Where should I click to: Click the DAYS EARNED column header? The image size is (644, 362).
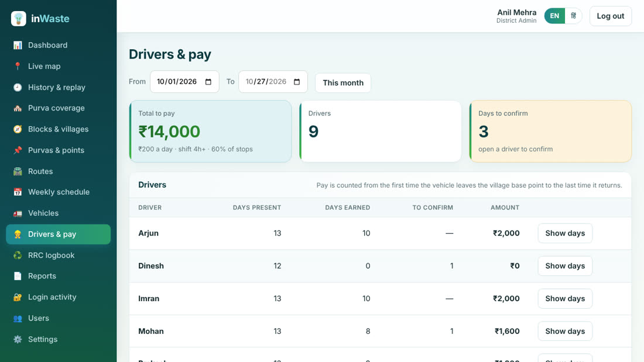[347, 208]
